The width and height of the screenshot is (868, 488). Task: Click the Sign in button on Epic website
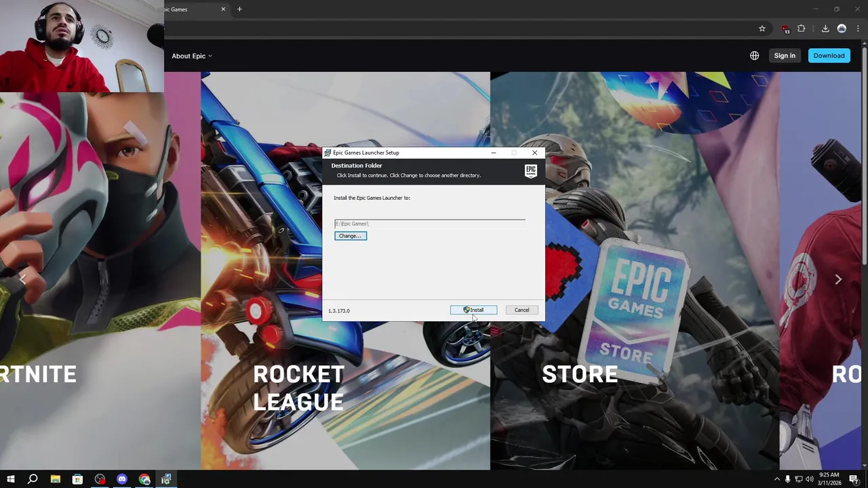tap(785, 56)
